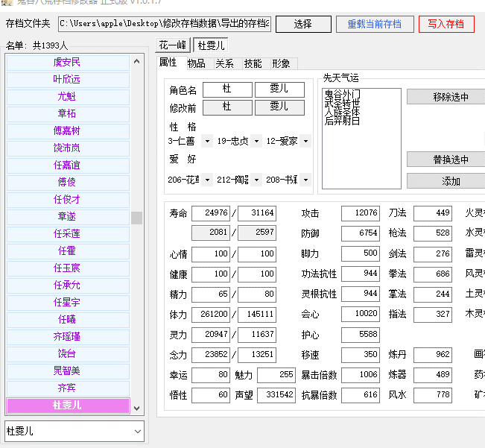Click 重载当前存档 button

375,24
